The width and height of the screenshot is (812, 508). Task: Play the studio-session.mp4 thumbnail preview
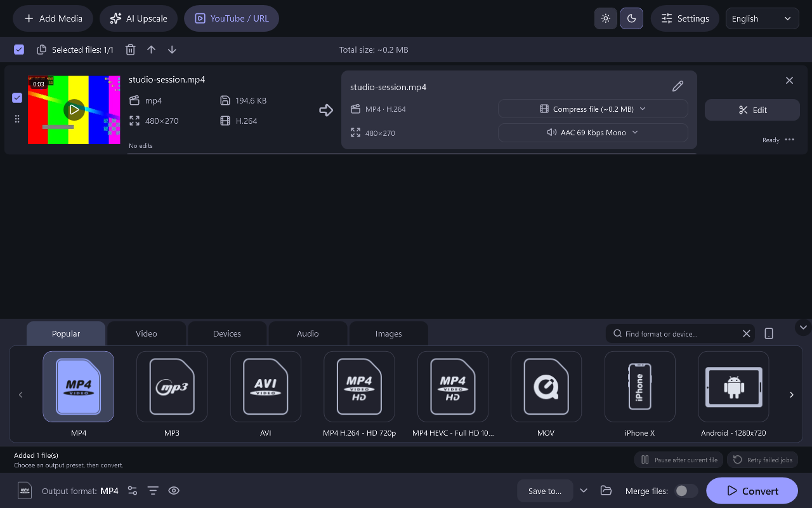pyautogui.click(x=74, y=110)
